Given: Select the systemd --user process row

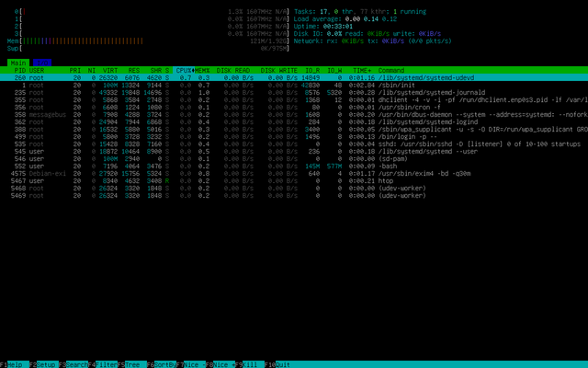Looking at the screenshot, I should 294,151.
